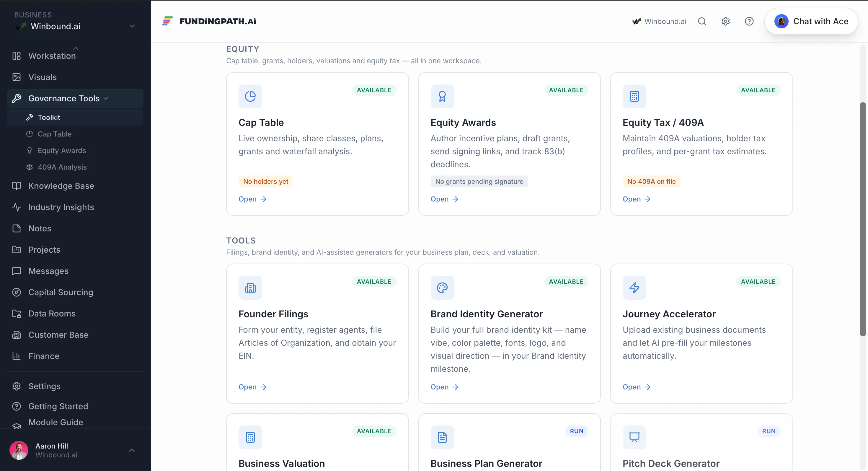
Task: Click the 'No holders yet' status tag
Action: (265, 181)
